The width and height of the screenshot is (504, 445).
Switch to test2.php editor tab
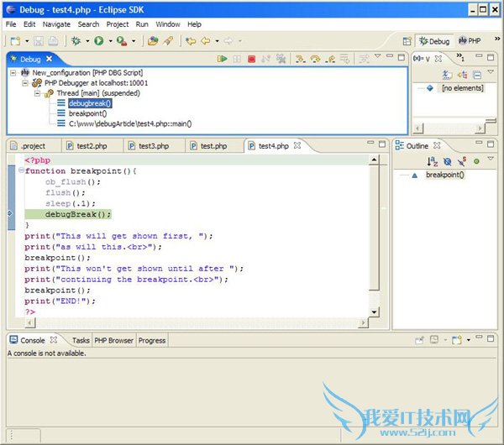click(x=92, y=146)
